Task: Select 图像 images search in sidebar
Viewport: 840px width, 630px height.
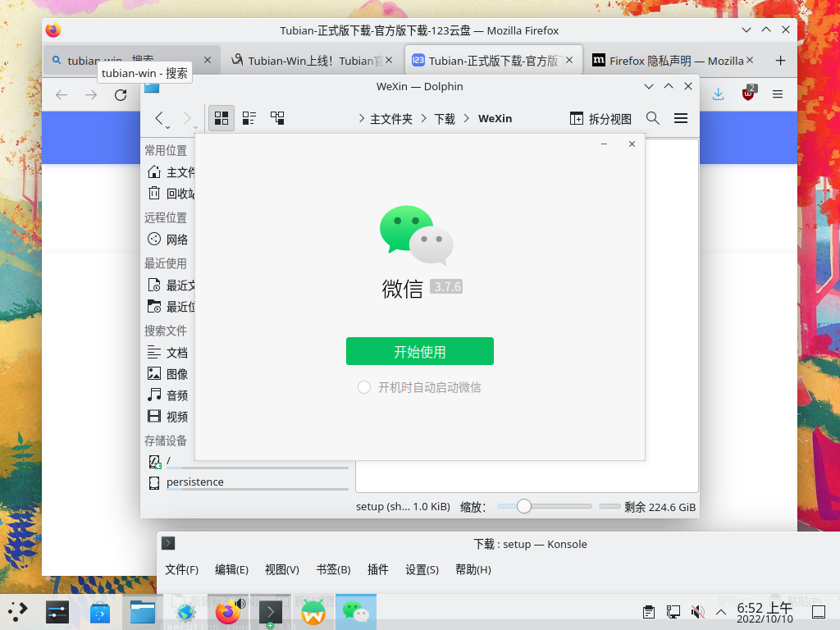Action: 167,374
